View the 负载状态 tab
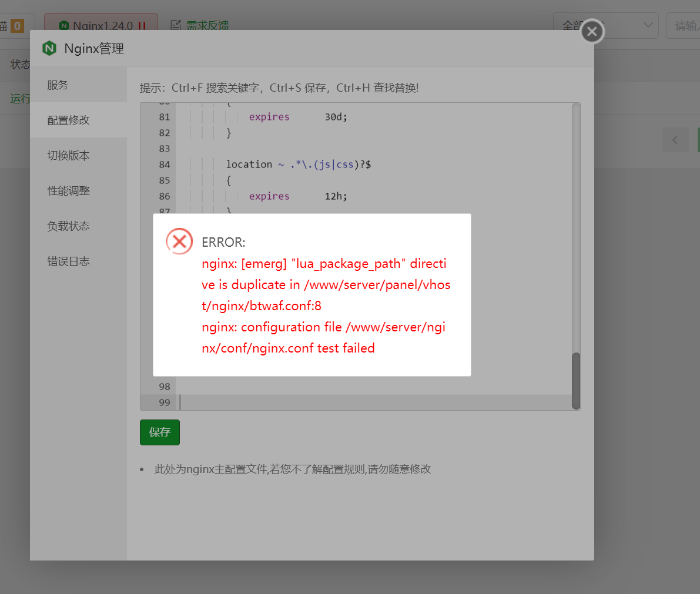The height and width of the screenshot is (594, 700). [x=79, y=226]
